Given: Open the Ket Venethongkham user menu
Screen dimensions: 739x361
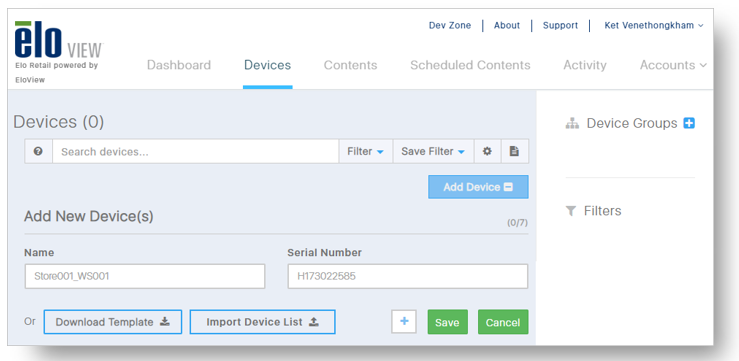Looking at the screenshot, I should 654,25.
